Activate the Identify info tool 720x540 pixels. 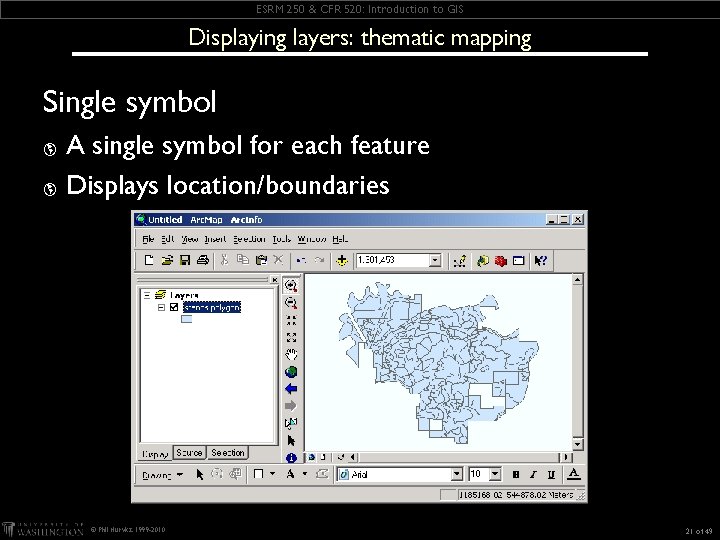[x=291, y=458]
